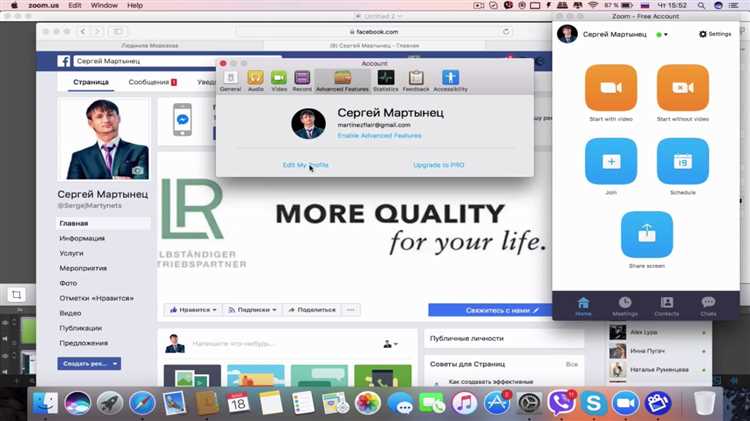
Task: Switch to the Meetings tab in Zoom
Action: click(625, 307)
